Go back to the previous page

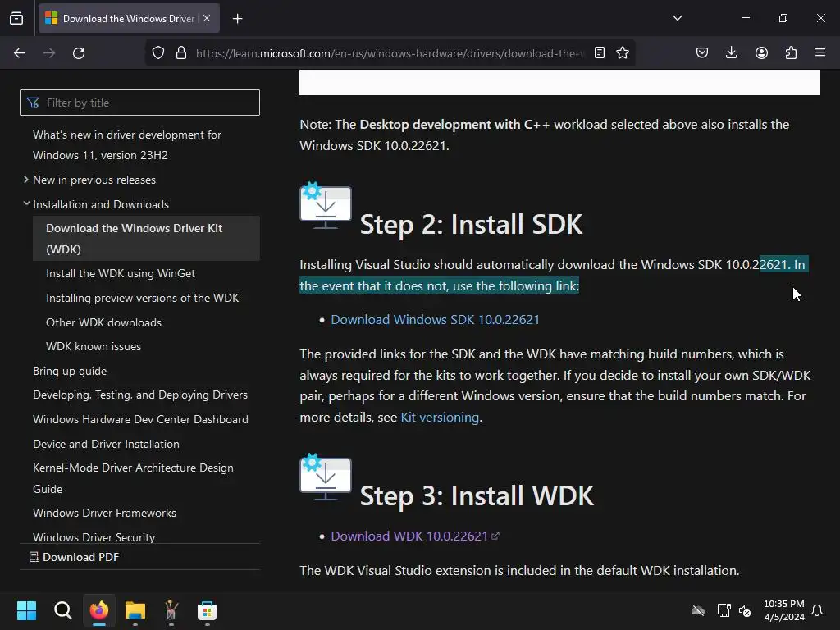pos(20,53)
